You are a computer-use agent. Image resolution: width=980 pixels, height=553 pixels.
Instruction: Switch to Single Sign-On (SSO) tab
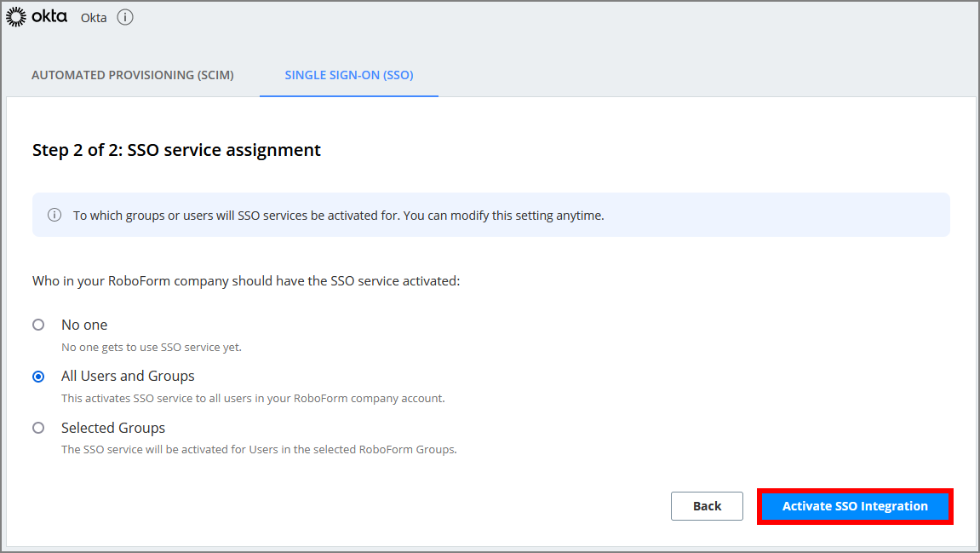pyautogui.click(x=349, y=75)
